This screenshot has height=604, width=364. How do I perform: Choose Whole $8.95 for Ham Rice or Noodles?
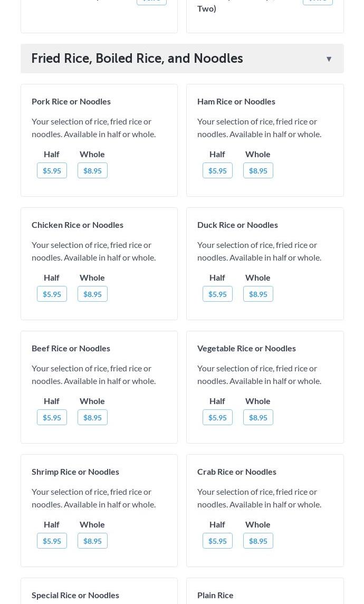point(258,170)
